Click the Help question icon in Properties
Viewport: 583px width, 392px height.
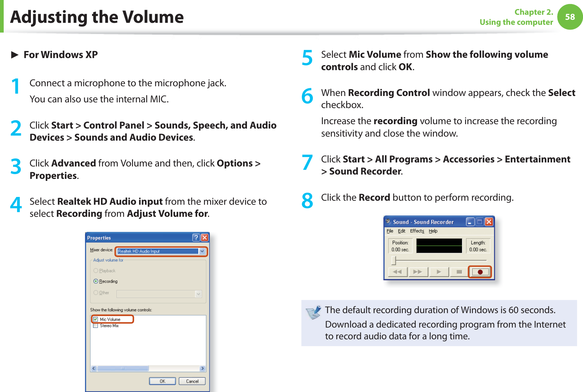pos(196,238)
